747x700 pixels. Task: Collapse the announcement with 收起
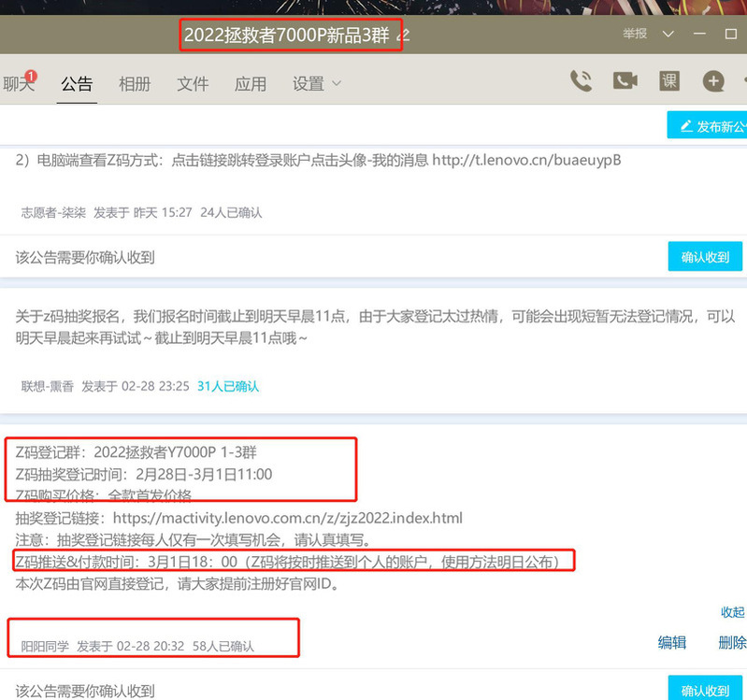point(733,612)
